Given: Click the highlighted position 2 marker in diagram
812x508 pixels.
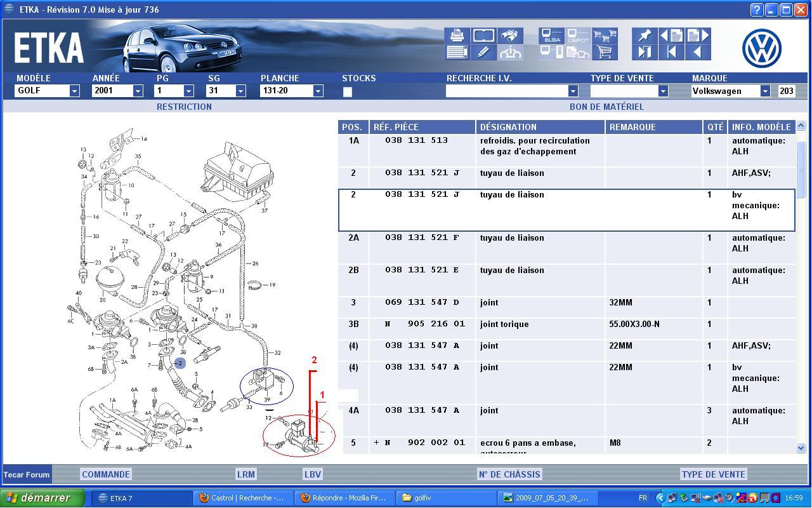Looking at the screenshot, I should tap(180, 363).
